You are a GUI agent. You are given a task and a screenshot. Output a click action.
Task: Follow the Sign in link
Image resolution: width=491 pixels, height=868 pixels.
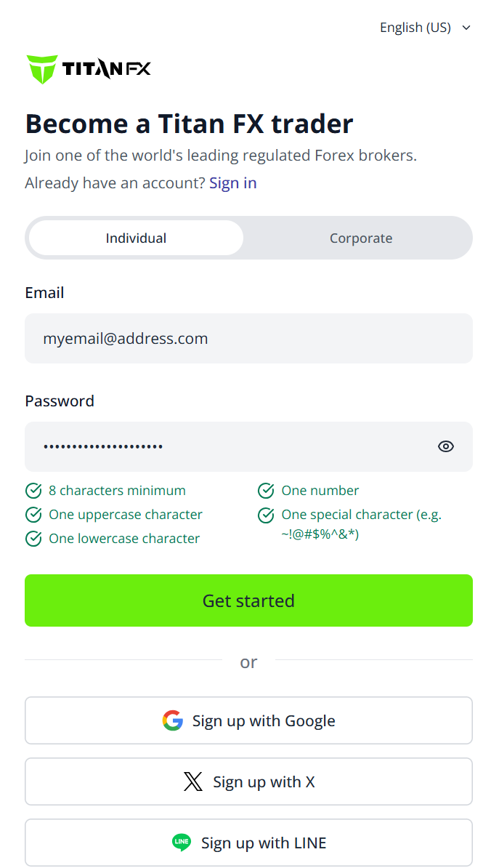click(232, 183)
